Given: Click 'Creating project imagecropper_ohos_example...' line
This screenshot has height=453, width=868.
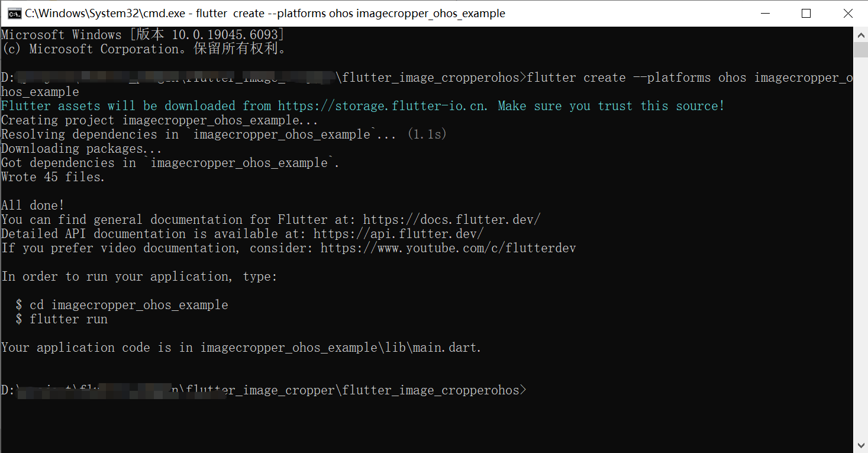Looking at the screenshot, I should [160, 120].
